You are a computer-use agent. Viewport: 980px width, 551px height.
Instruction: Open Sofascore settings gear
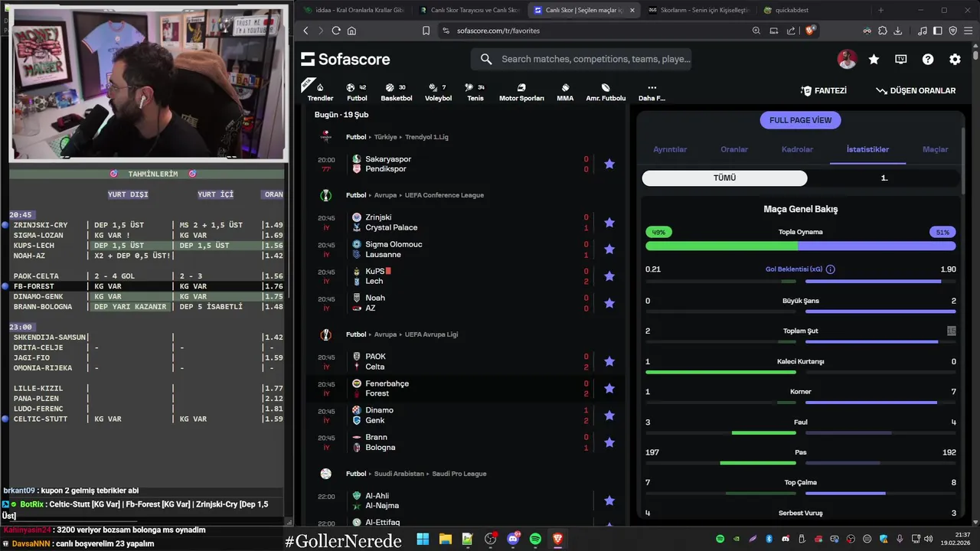coord(955,59)
